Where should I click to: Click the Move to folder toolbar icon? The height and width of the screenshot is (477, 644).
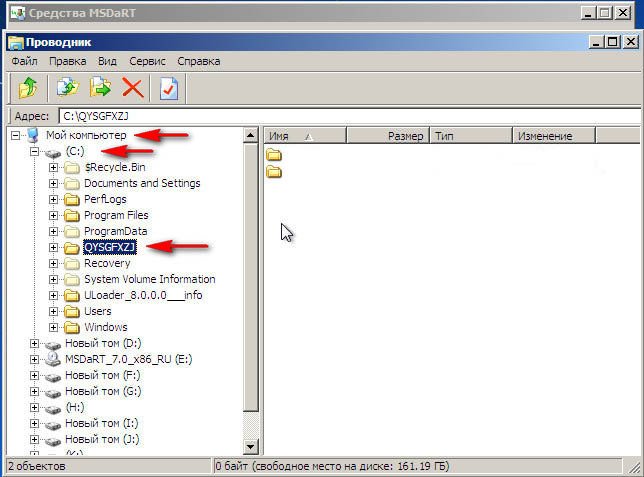(x=100, y=87)
